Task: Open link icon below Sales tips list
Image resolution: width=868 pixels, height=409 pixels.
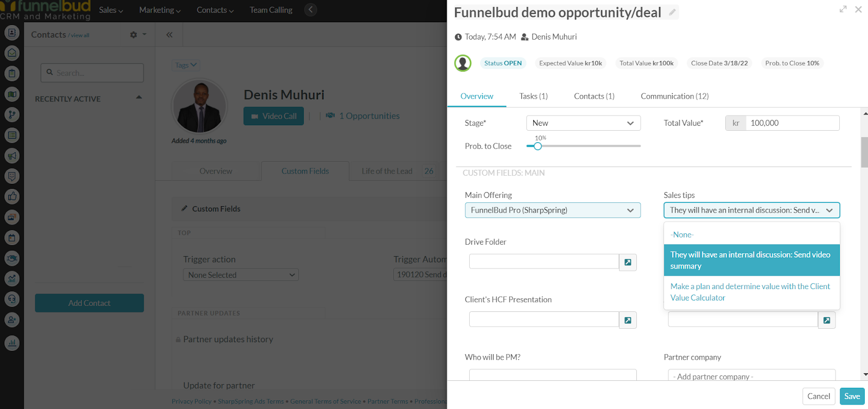Action: (827, 321)
